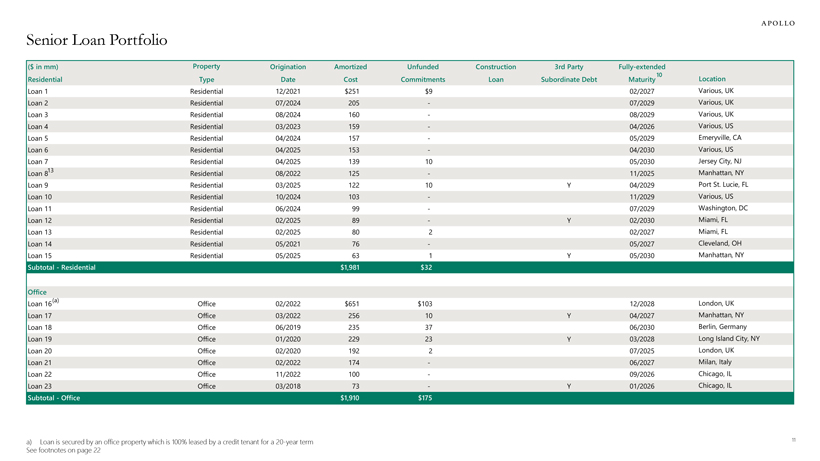This screenshot has width=820, height=461.
Task: Select the Amortized Cost column header
Action: click(350, 72)
